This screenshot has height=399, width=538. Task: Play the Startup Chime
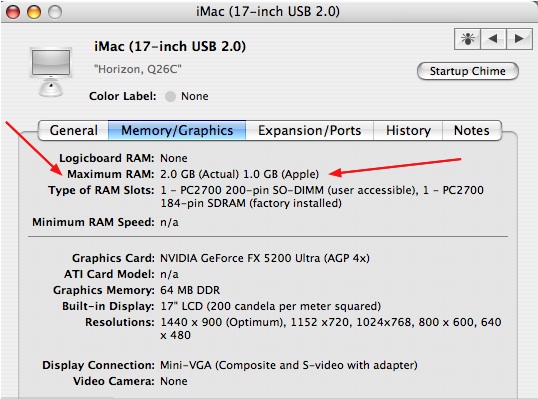pyautogui.click(x=468, y=71)
